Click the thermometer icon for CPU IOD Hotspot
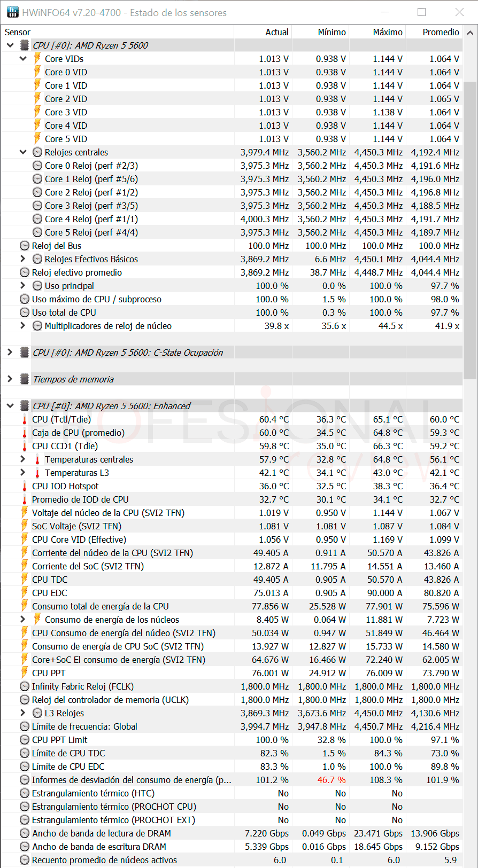The height and width of the screenshot is (868, 478). 25,486
